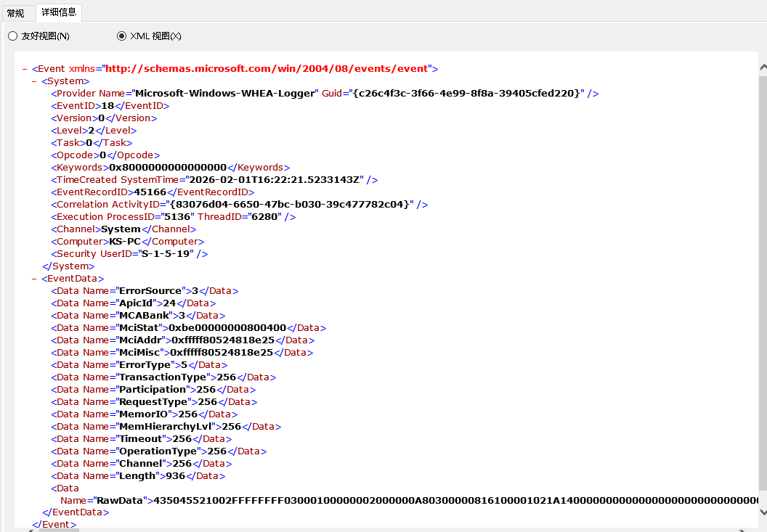The image size is (767, 532).
Task: Switch to the 常规 tab
Action: [x=16, y=12]
